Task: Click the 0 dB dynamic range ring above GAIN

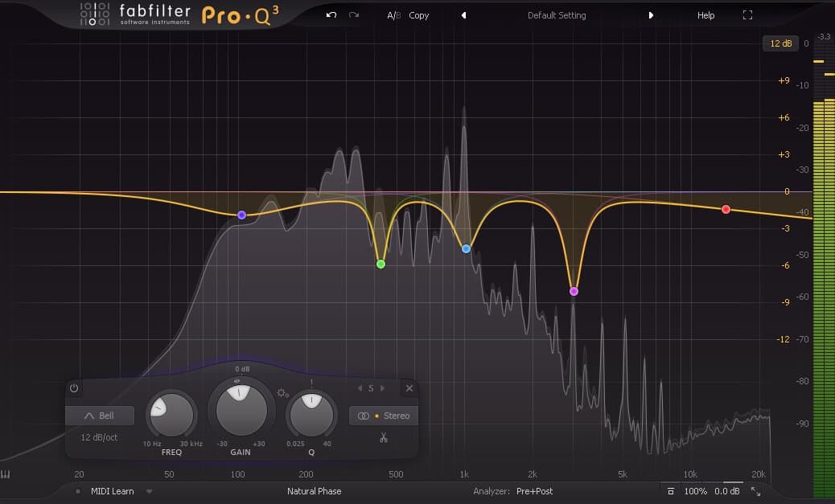Action: (x=242, y=369)
